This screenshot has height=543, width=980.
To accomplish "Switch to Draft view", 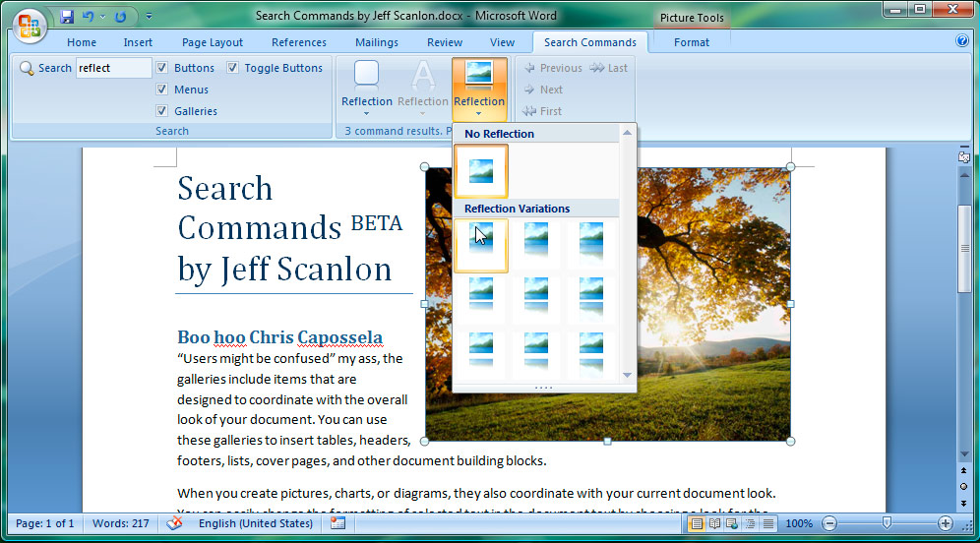I will pos(768,523).
